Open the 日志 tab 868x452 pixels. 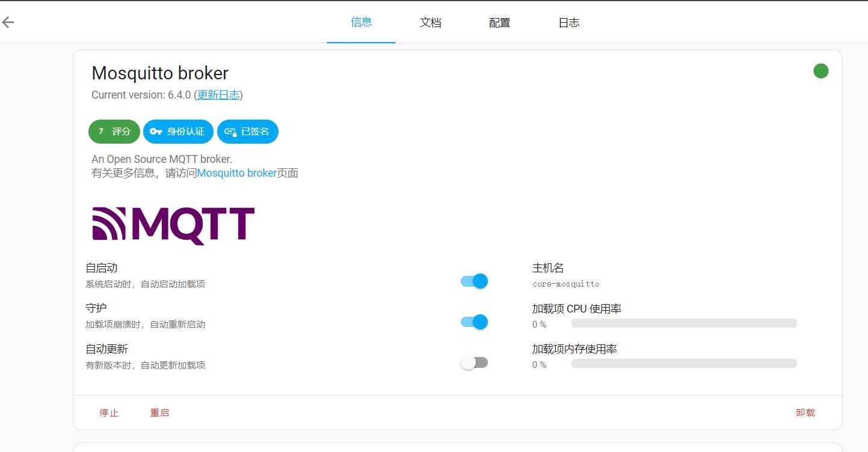(x=569, y=22)
